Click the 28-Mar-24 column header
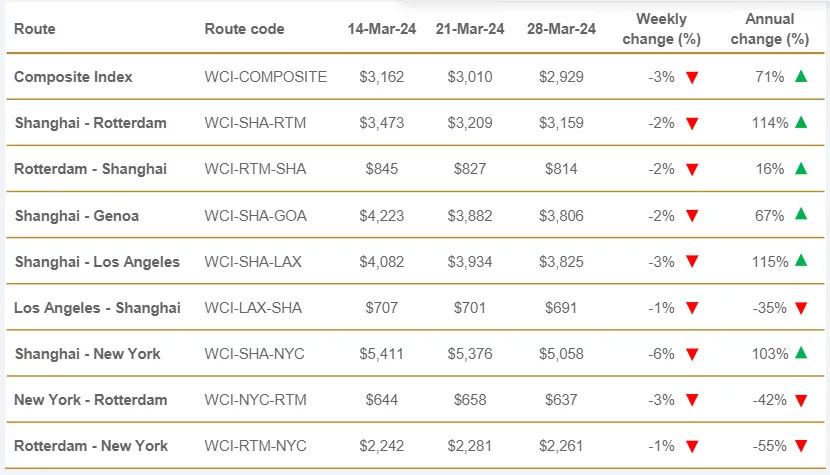 (561, 29)
